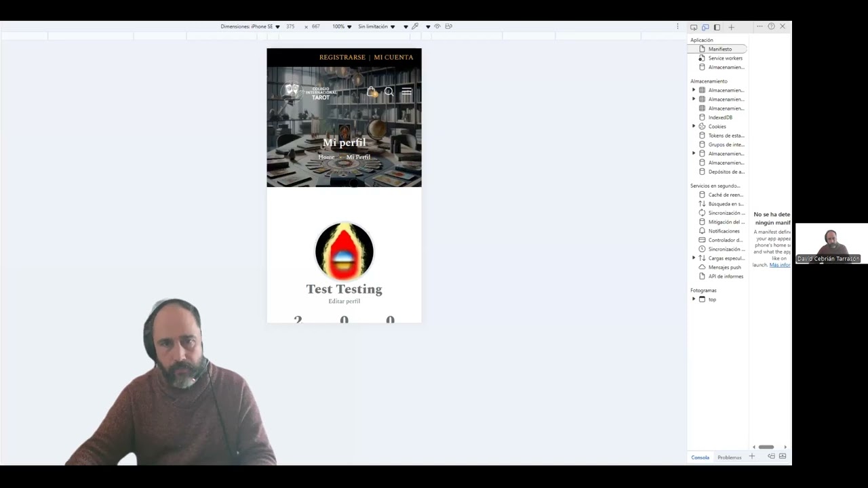Activate the inspect element picker icon
This screenshot has height=488, width=868.
click(x=694, y=27)
